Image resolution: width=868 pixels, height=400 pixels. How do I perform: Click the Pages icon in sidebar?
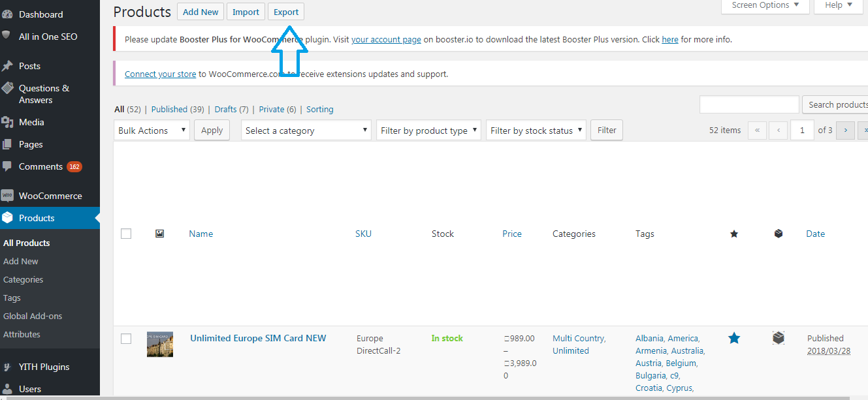coord(7,144)
